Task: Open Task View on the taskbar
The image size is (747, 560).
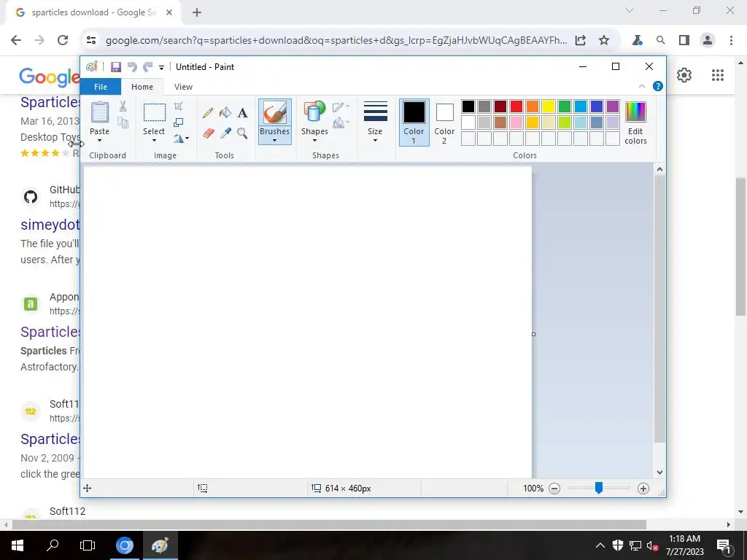Action: tap(88, 545)
